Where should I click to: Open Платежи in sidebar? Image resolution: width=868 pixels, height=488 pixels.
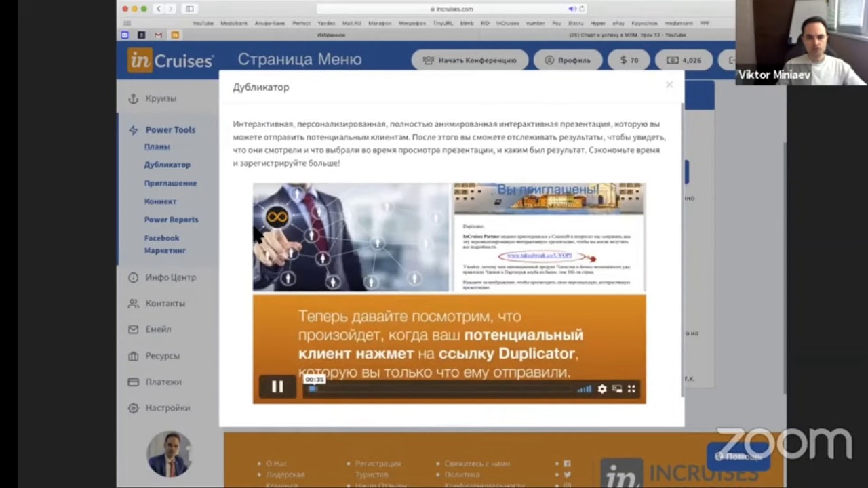pos(163,382)
